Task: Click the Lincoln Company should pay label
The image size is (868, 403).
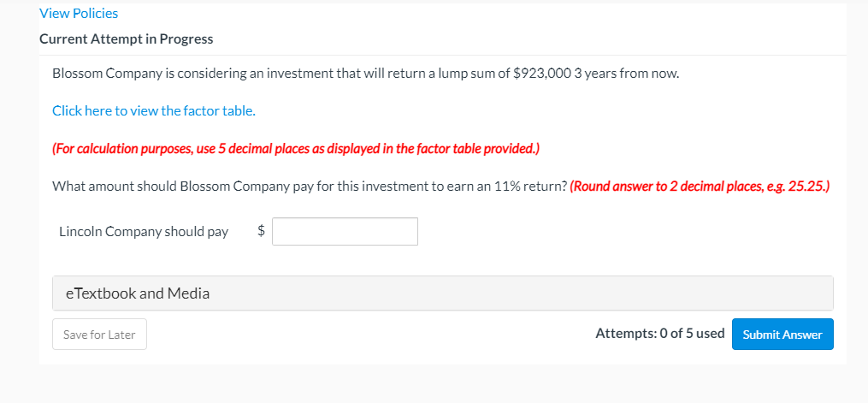Action: tap(144, 232)
